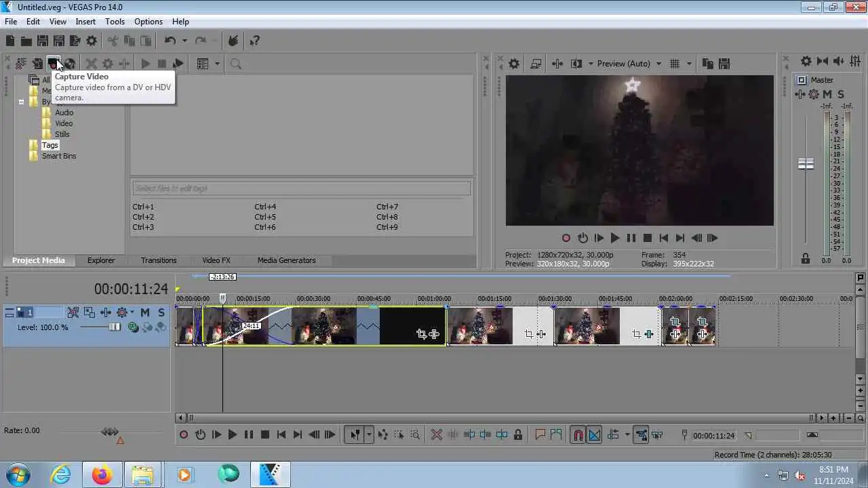
Task: Open Split Screen View dropdown arrow
Action: [591, 64]
